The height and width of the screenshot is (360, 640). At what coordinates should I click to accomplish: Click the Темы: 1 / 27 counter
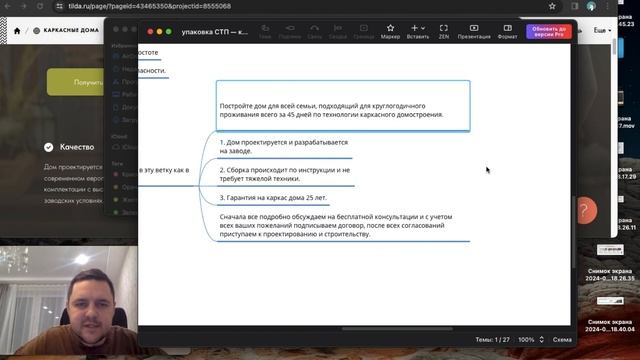(x=492, y=340)
